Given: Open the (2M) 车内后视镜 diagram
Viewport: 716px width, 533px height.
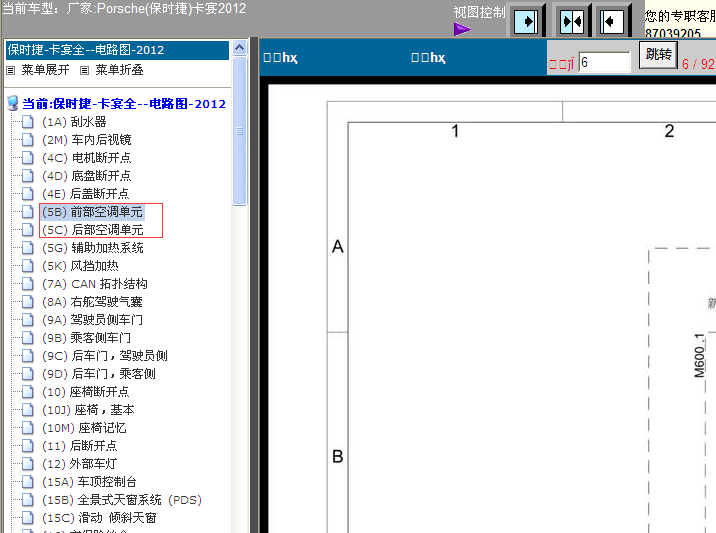Looking at the screenshot, I should click(x=86, y=140).
